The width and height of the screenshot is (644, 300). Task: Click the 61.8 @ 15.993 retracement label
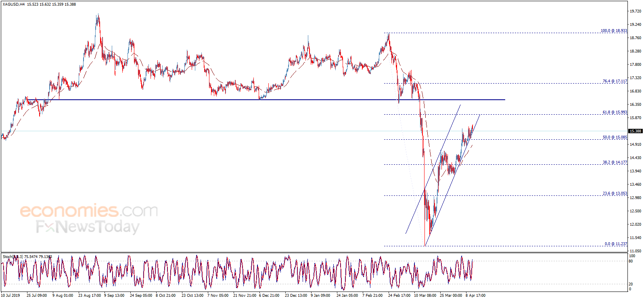[x=615, y=112]
